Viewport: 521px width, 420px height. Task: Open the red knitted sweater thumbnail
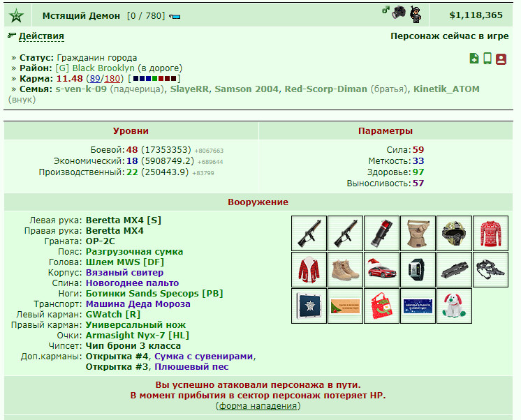(490, 234)
